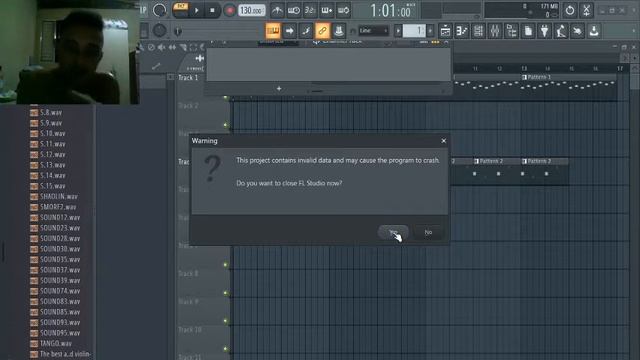
Task: Stop playback with the Stop button
Action: [212, 10]
